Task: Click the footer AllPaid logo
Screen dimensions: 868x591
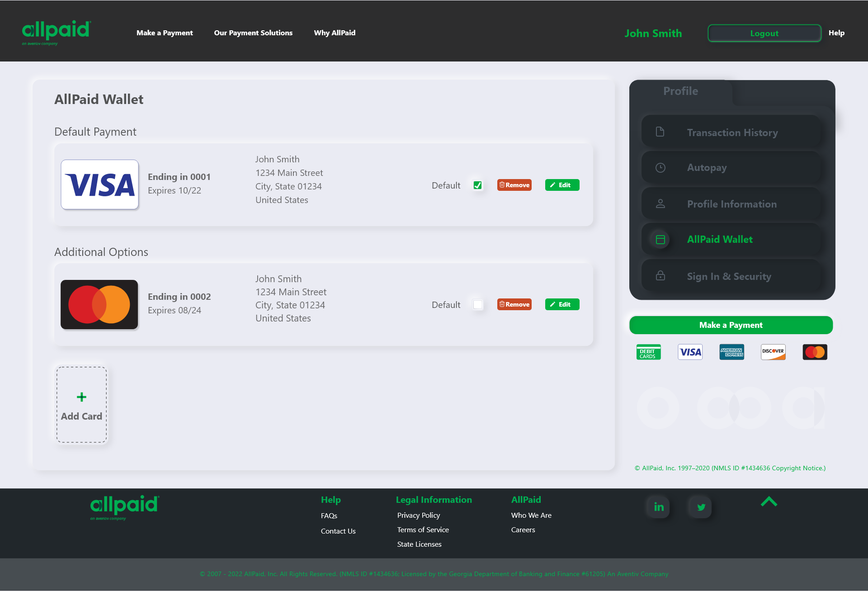Action: (125, 507)
